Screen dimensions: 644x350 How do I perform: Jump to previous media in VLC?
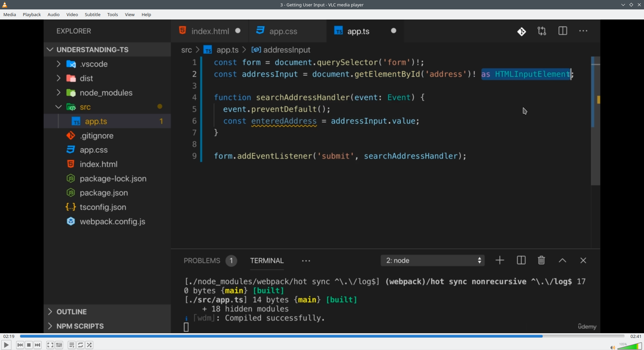pos(20,345)
